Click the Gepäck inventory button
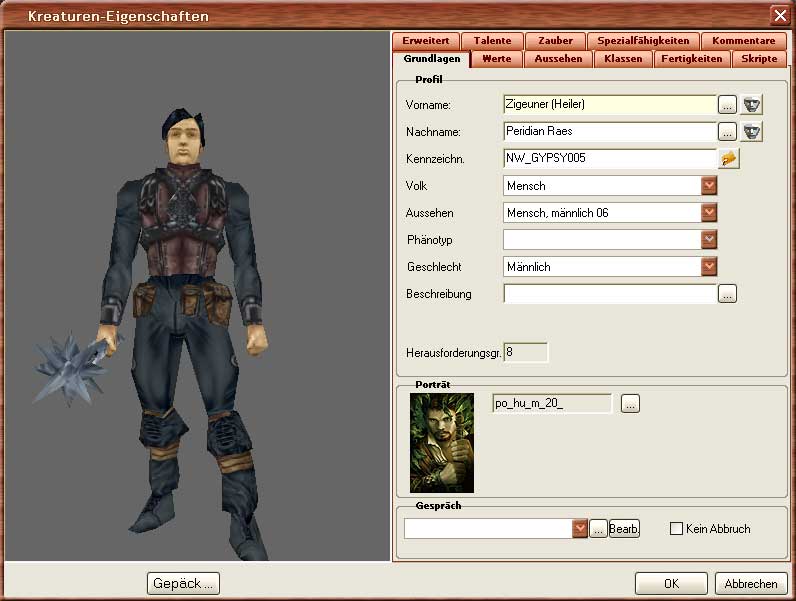 point(183,583)
